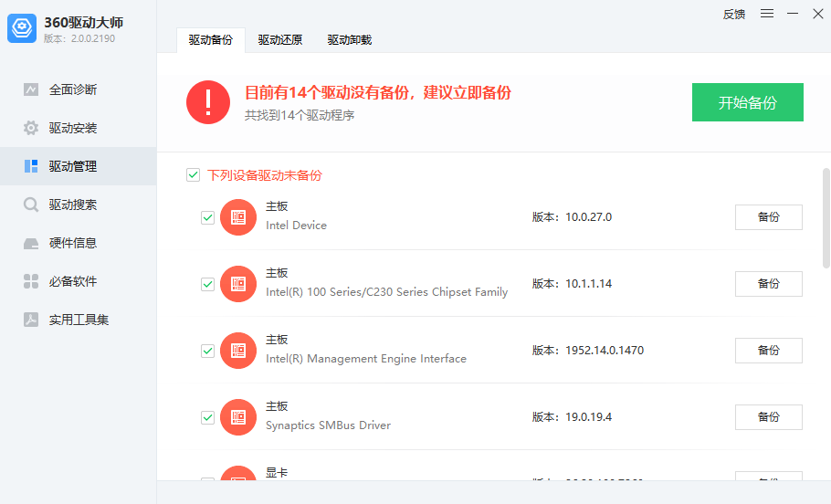Close the 360驱动大师 window

point(817,14)
